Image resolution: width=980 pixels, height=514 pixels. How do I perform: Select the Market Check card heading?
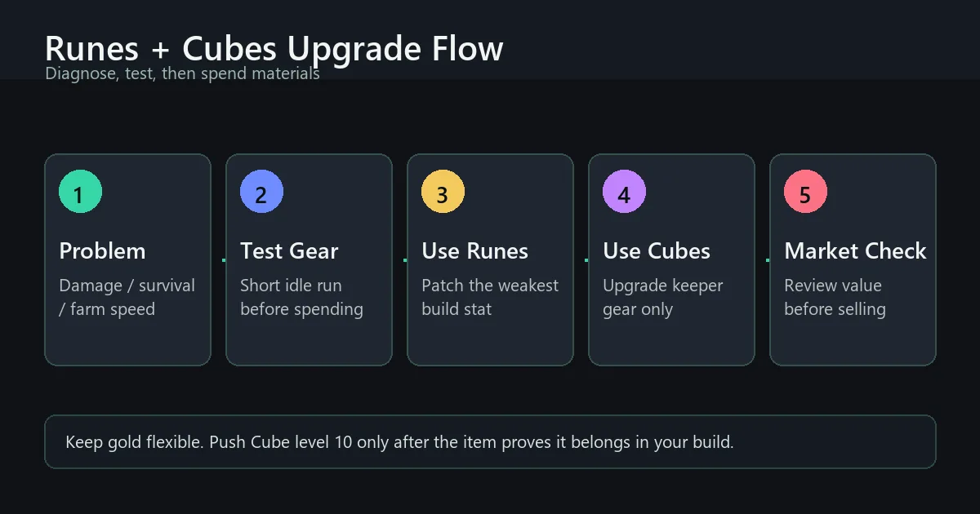click(855, 250)
